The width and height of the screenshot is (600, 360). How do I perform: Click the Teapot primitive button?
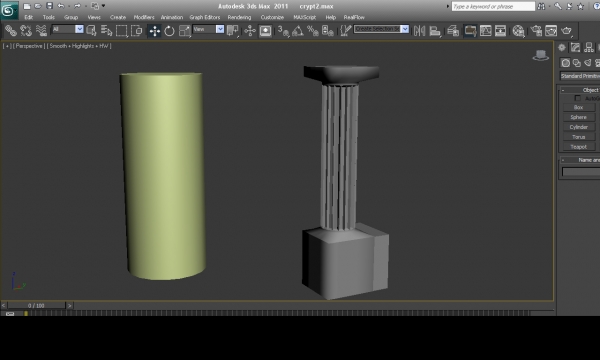tap(579, 147)
